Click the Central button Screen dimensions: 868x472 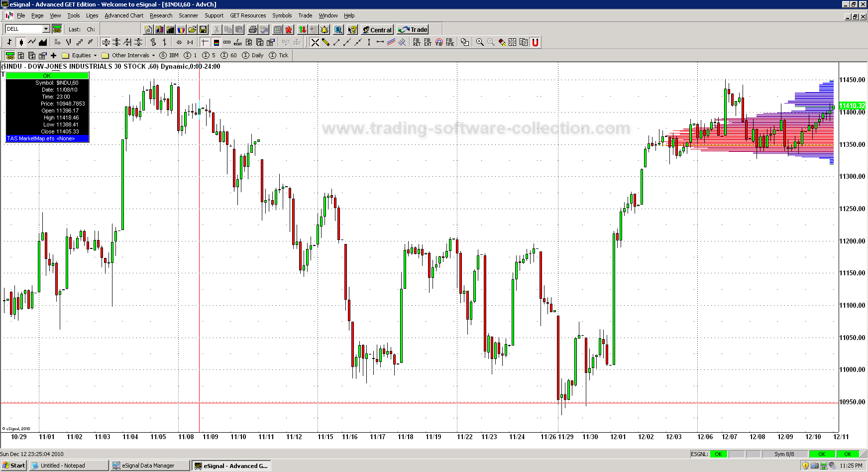coord(377,29)
